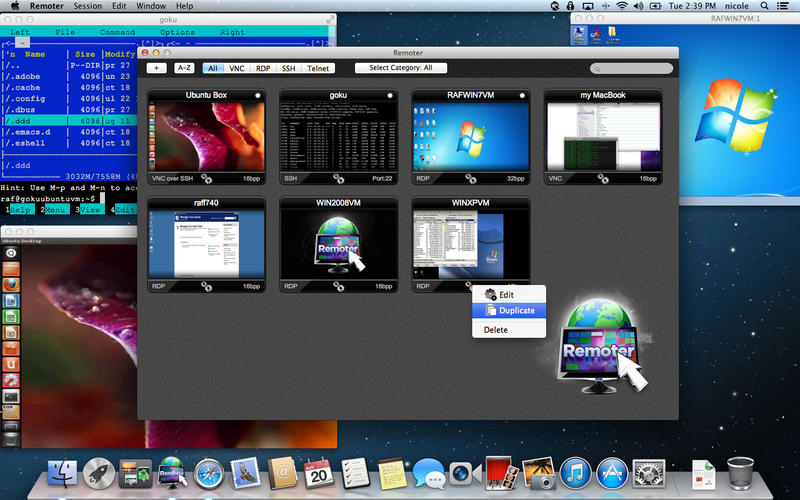Filter sessions by RDP protocol
This screenshot has width=800, height=500.
[263, 68]
